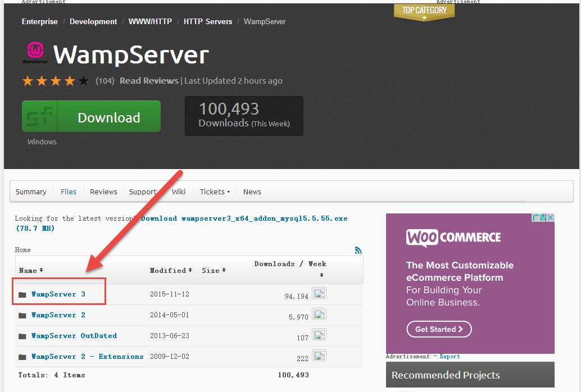Close the WooCommerce ad with X icon
Image resolution: width=581 pixels, height=392 pixels.
pos(551,217)
